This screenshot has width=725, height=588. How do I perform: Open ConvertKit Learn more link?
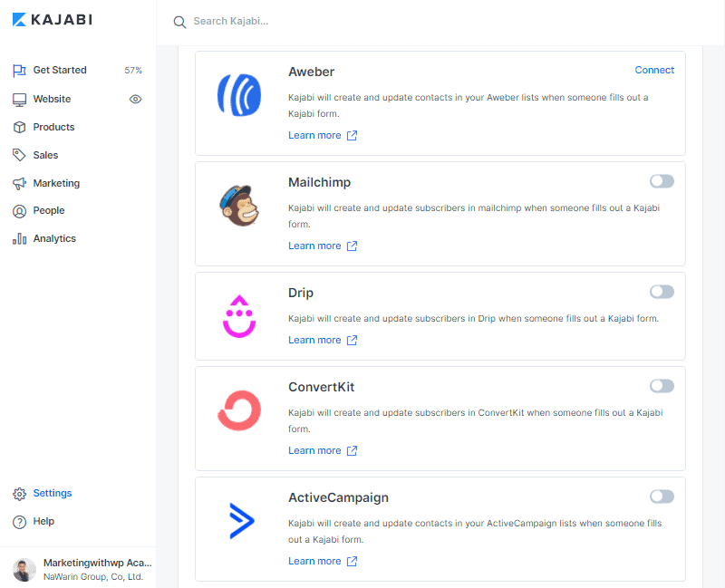[314, 450]
